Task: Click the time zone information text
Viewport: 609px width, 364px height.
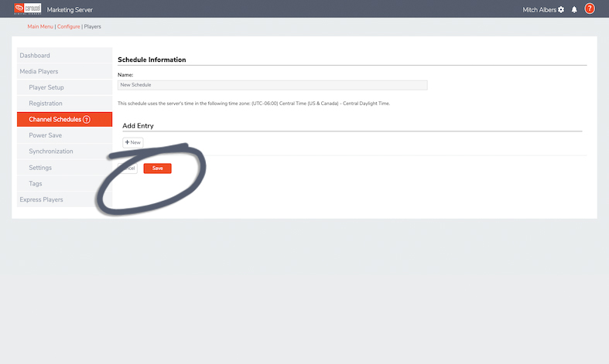Action: coord(254,104)
